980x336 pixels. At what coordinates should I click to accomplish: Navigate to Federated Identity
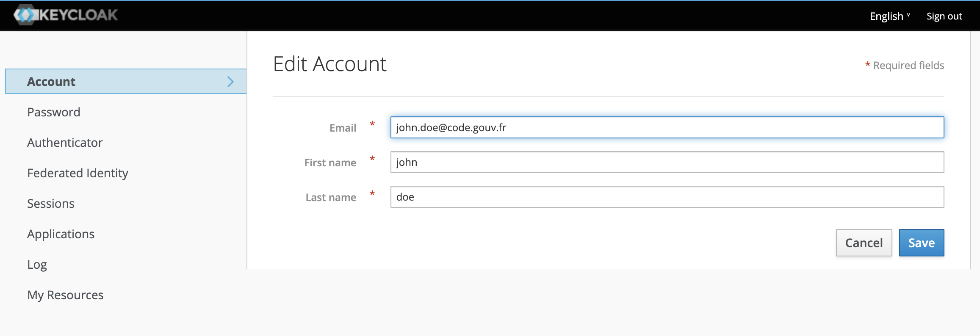(x=78, y=173)
